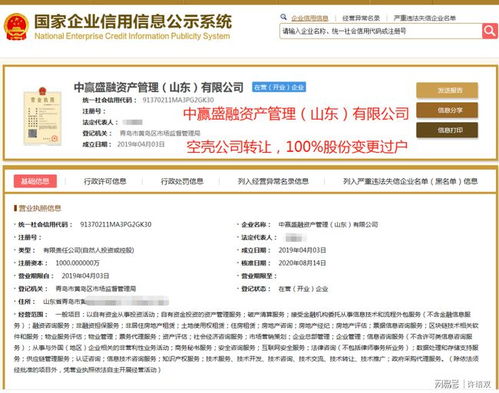Click the national emblem logo
The image size is (499, 393).
(16, 27)
